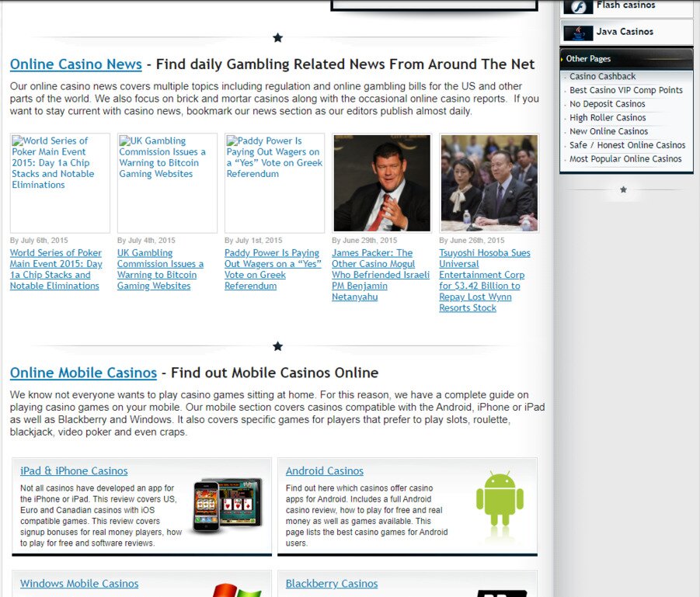Viewport: 700px width, 597px height.
Task: Open broken image for World Series of Poker
Action: coord(60,183)
